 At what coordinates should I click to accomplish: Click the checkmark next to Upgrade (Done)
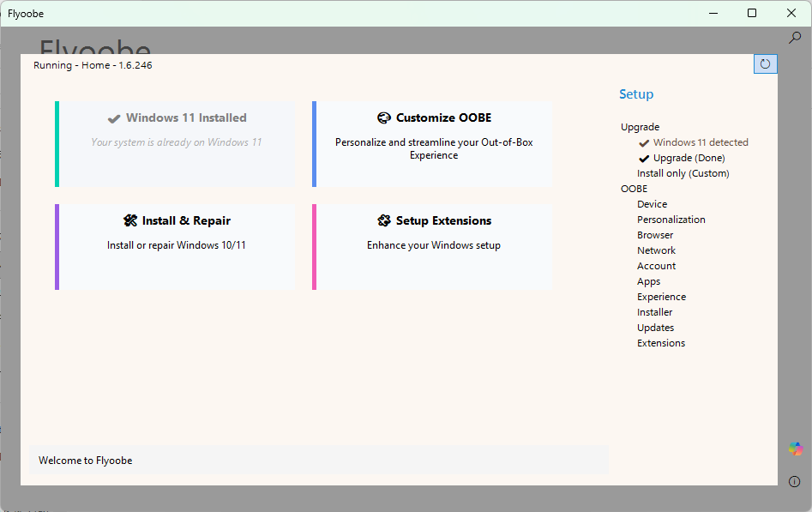tap(644, 159)
